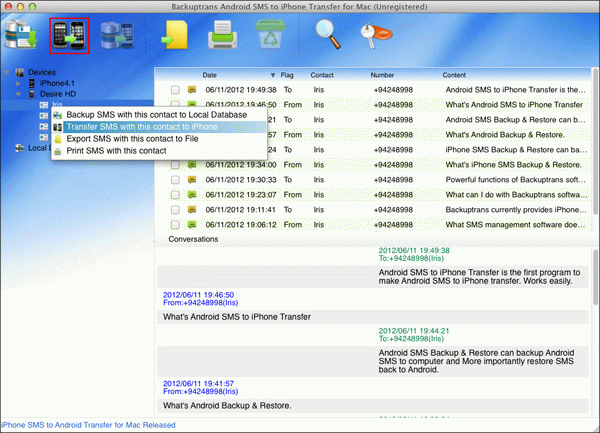
Task: Select the Desire HD label in the device tree
Action: coord(58,94)
